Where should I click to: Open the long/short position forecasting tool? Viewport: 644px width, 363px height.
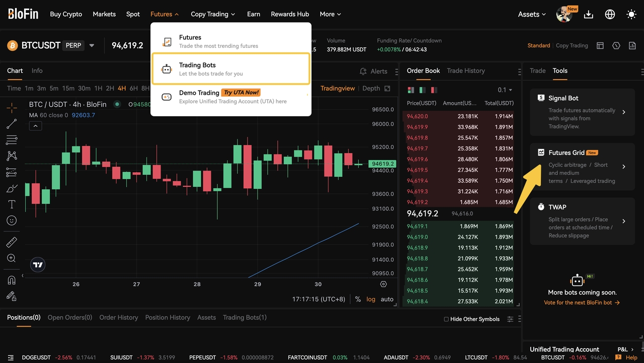tap(12, 173)
